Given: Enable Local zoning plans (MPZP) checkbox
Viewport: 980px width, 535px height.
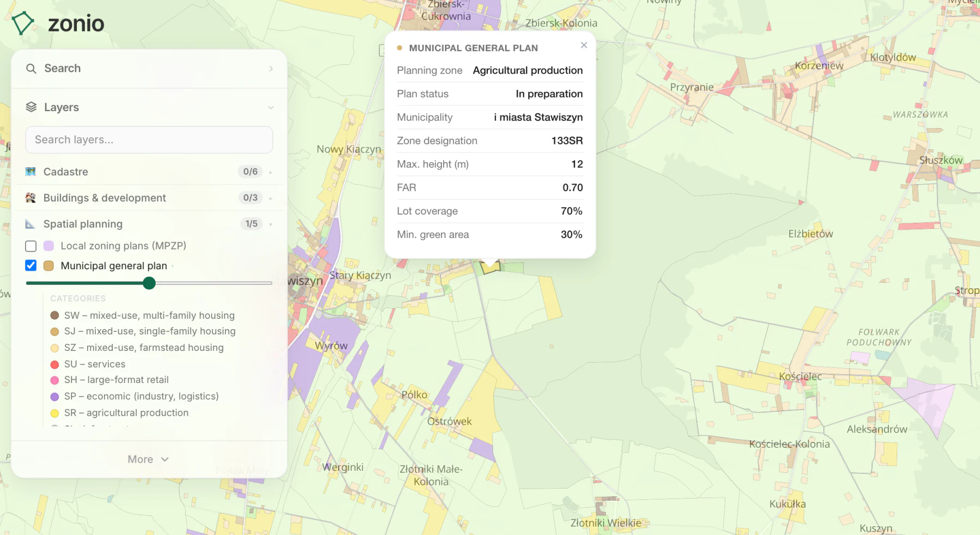Looking at the screenshot, I should pyautogui.click(x=31, y=246).
